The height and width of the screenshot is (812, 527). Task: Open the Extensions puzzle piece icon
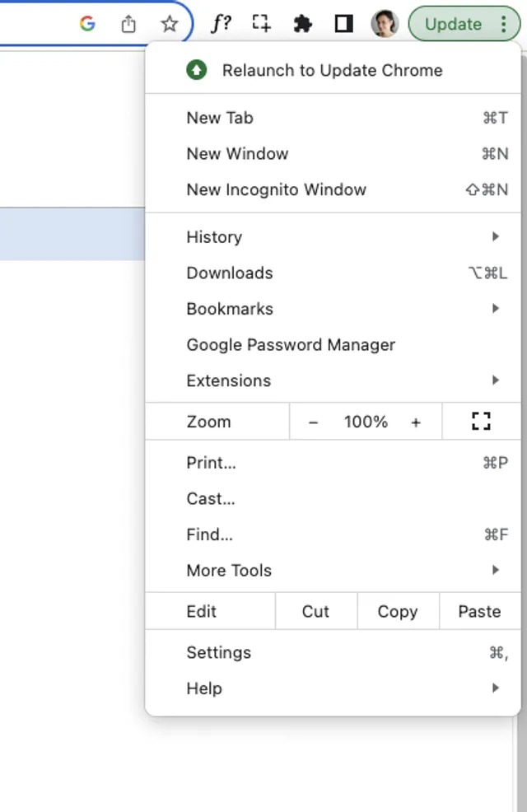pos(303,24)
